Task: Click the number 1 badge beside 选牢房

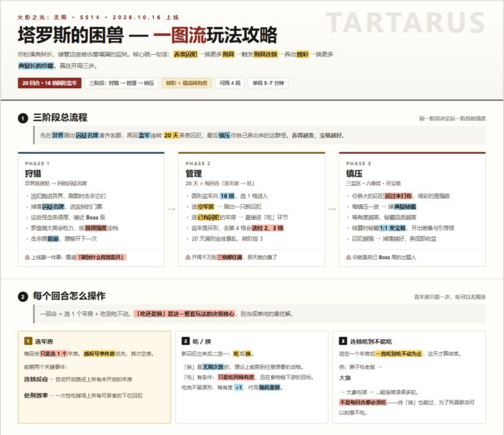Action: pos(28,341)
